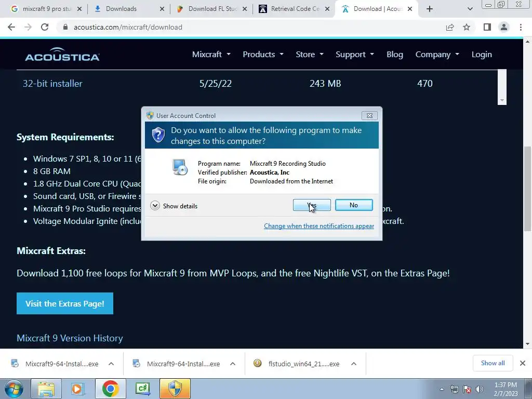Click Visit the Extras Page button

point(65,303)
